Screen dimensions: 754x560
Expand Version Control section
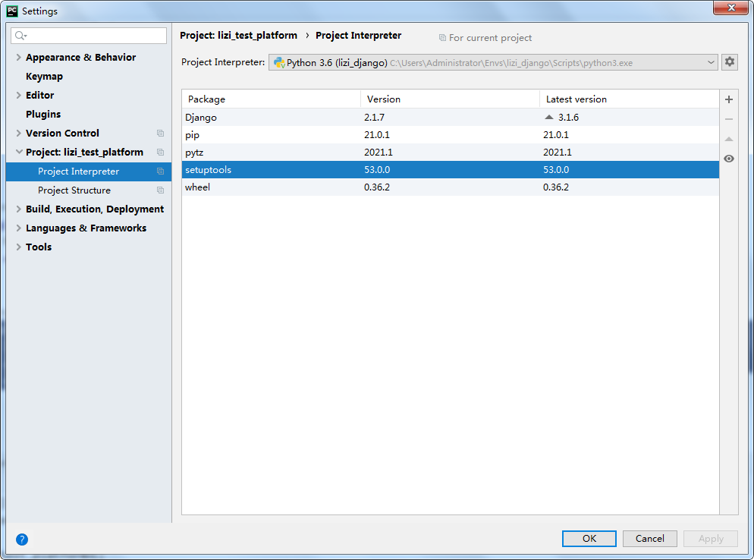point(18,134)
